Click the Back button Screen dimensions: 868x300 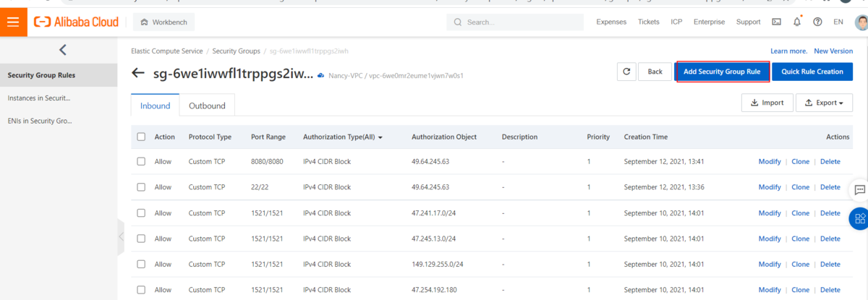click(x=655, y=72)
